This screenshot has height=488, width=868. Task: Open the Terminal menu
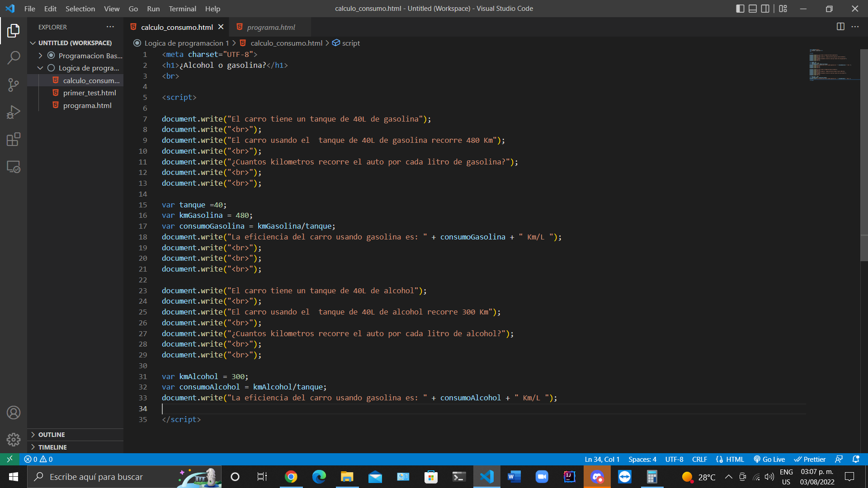click(x=182, y=9)
